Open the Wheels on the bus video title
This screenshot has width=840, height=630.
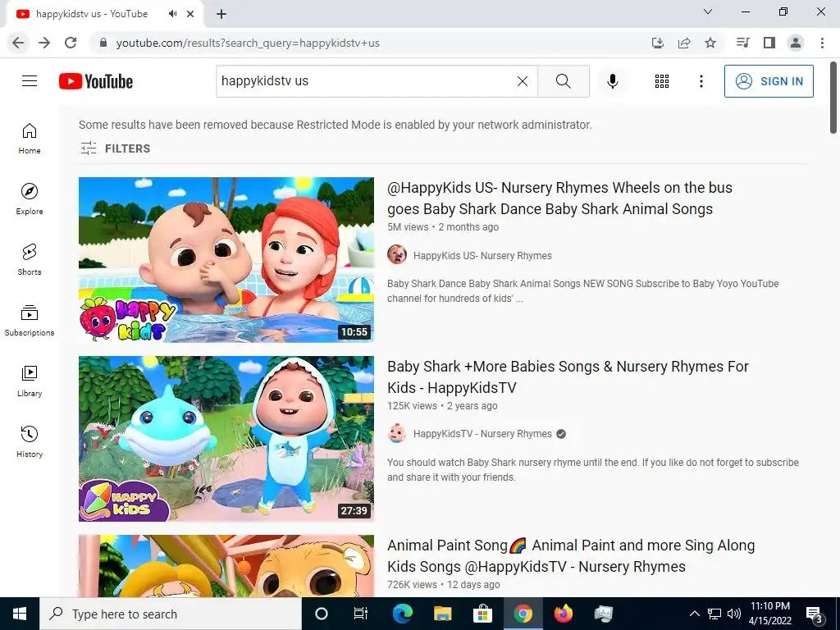click(559, 199)
